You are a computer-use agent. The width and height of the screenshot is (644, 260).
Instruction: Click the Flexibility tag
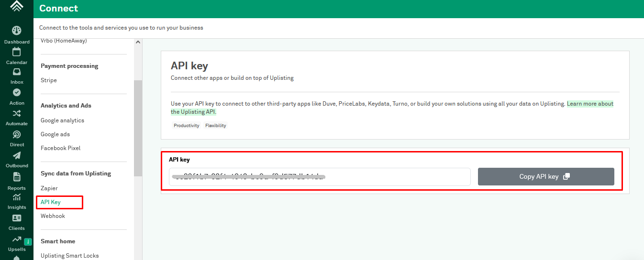point(216,126)
